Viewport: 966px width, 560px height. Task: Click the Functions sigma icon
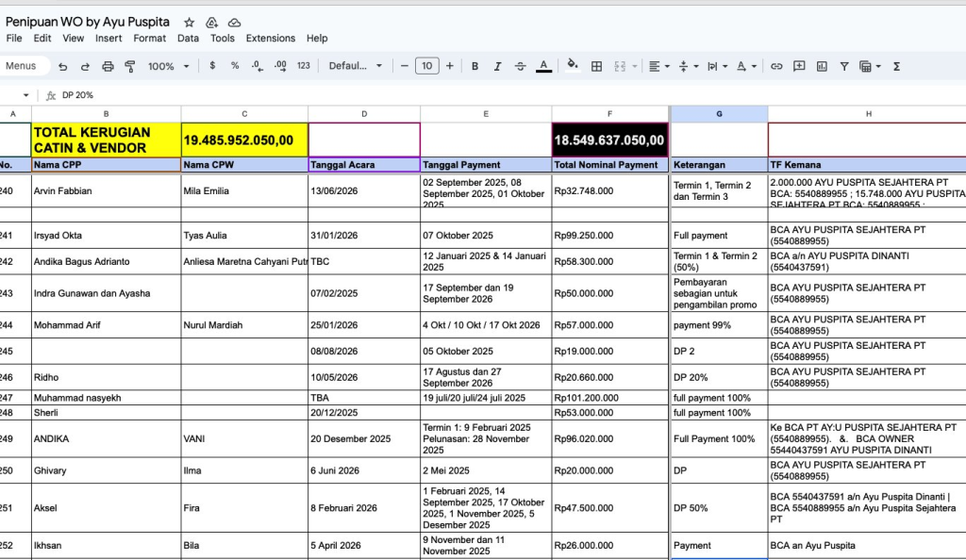click(896, 66)
